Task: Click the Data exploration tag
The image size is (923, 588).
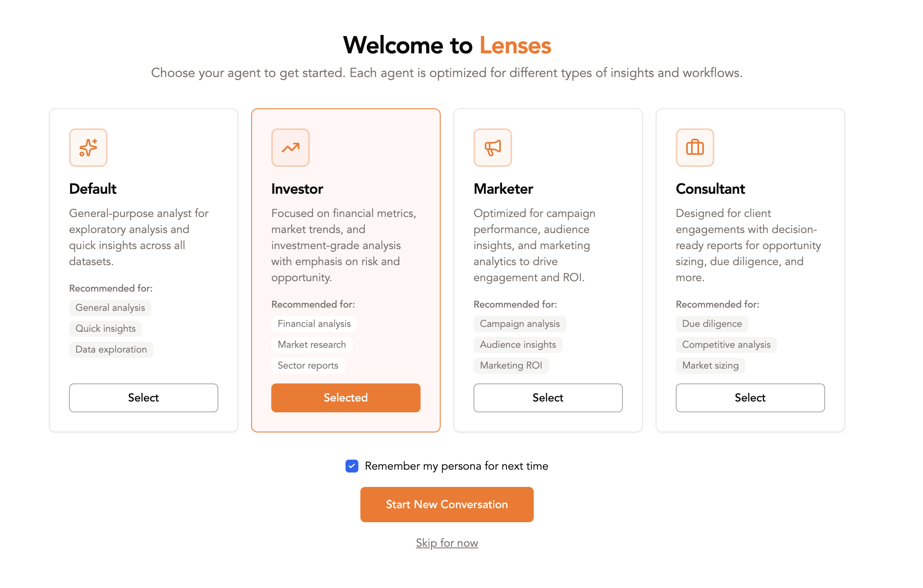Action: [x=111, y=350]
